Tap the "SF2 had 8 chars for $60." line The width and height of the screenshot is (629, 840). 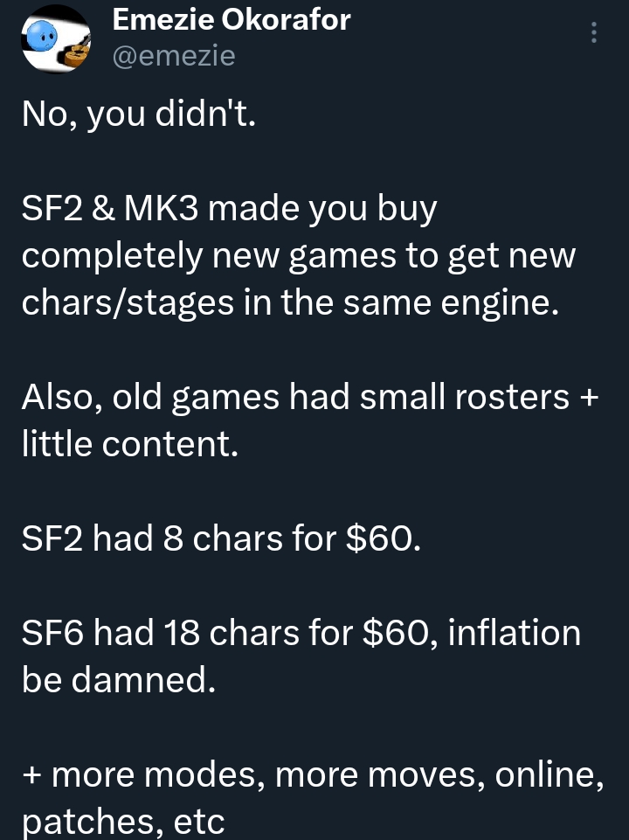(222, 538)
